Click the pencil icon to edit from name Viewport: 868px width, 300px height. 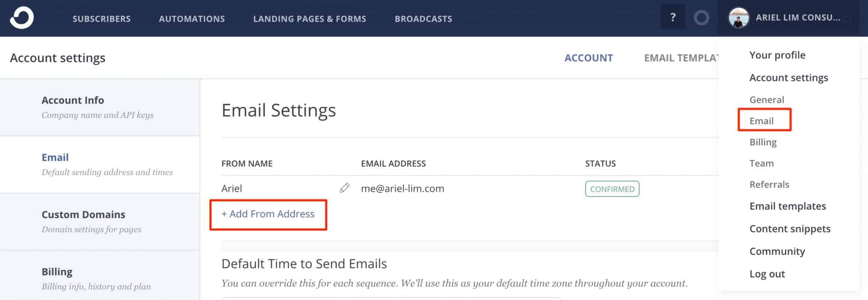click(x=345, y=188)
